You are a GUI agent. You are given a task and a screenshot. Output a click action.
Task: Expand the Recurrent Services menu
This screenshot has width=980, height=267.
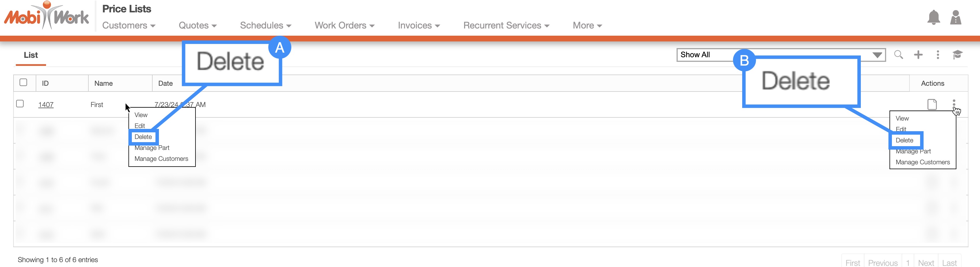click(x=506, y=26)
